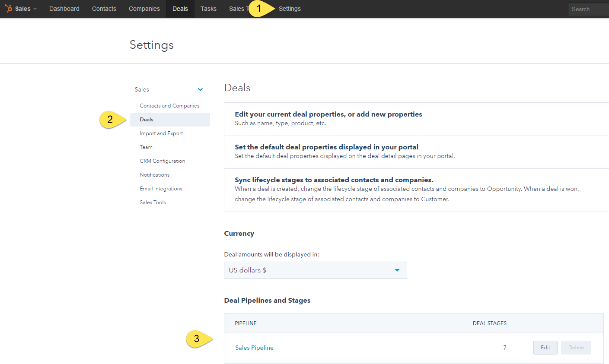Image resolution: width=609 pixels, height=364 pixels.
Task: Go to Dashboard in top navigation
Action: [64, 9]
